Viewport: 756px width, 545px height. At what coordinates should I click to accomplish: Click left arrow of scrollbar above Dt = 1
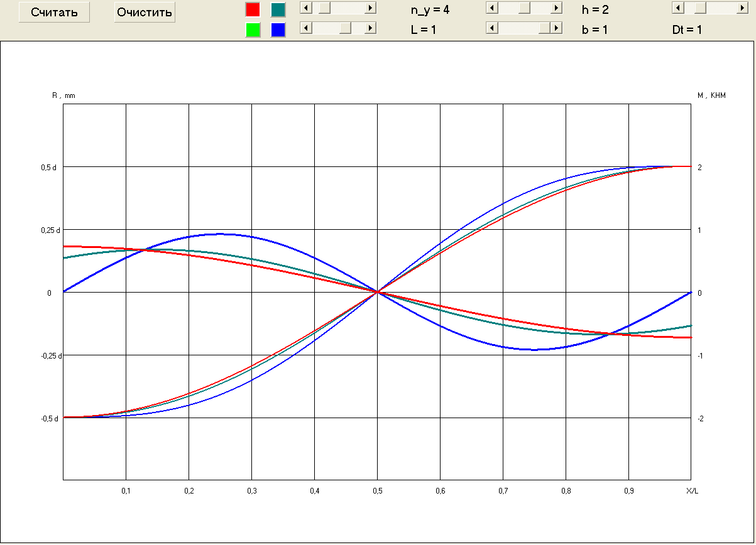pos(677,8)
